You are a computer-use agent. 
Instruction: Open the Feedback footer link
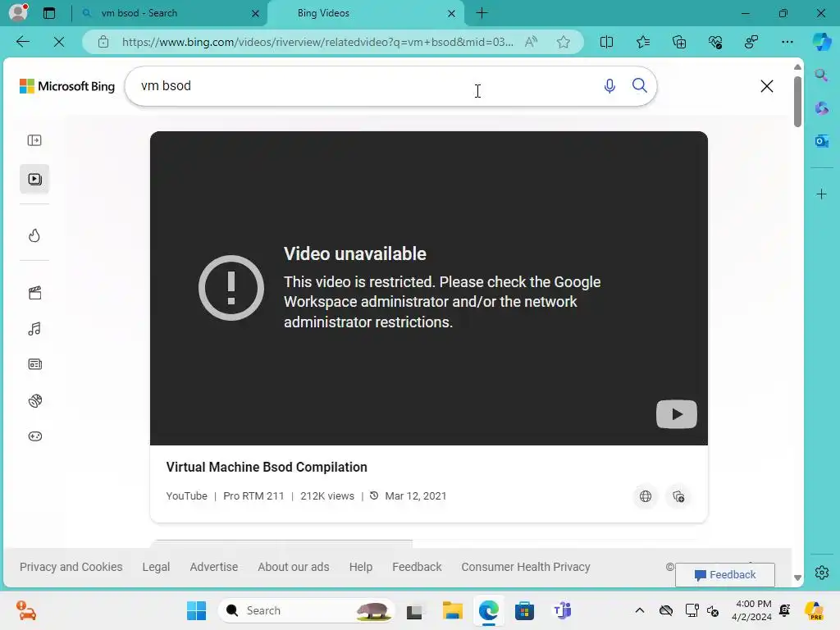coord(417,567)
